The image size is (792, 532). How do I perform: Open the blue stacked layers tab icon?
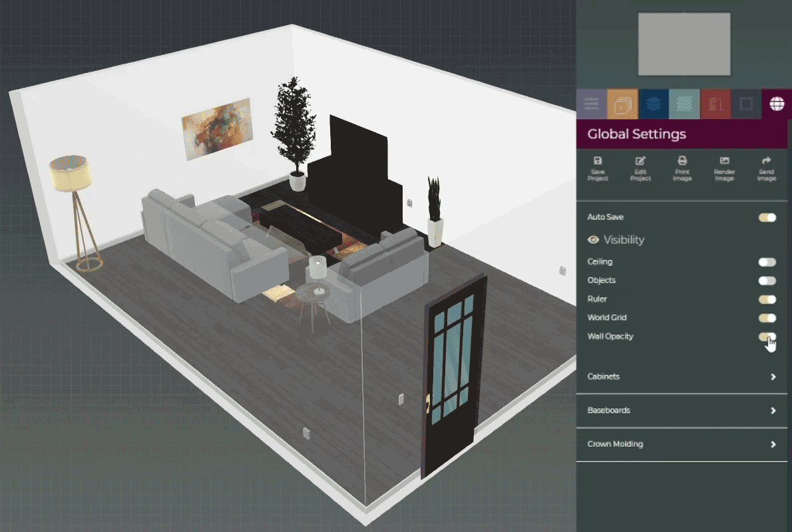coord(654,104)
